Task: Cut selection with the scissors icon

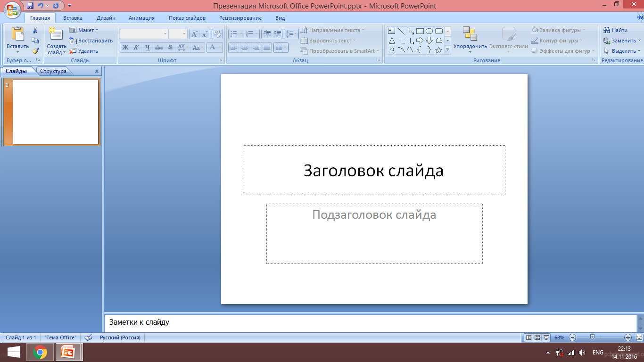Action: pos(35,30)
